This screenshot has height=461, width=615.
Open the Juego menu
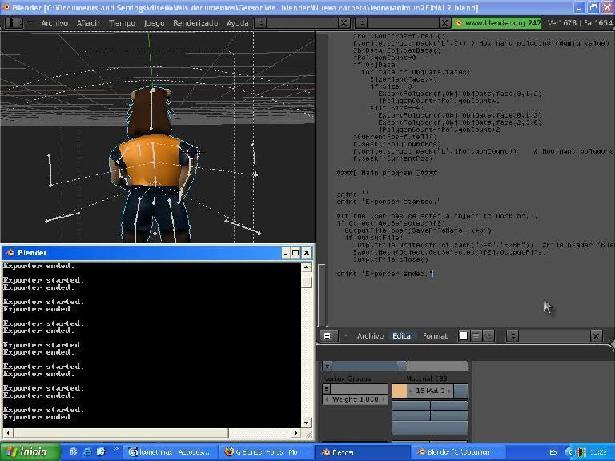coord(154,23)
